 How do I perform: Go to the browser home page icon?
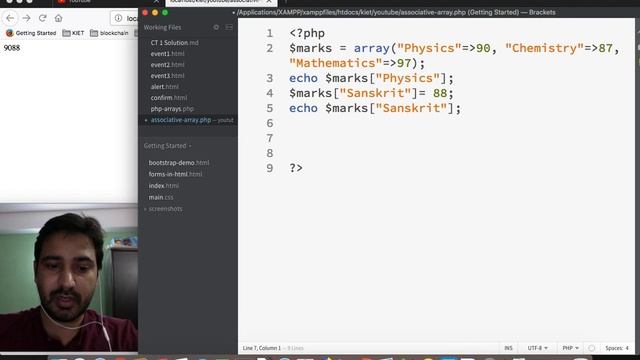click(58, 18)
